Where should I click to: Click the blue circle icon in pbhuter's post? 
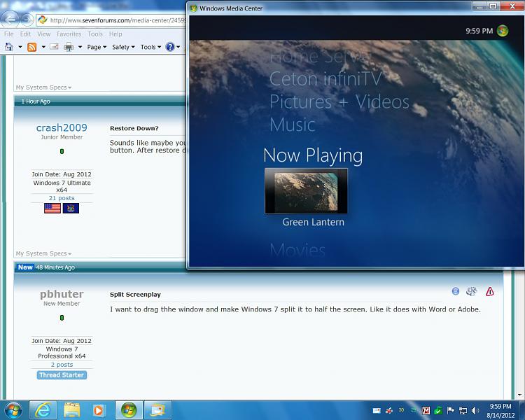click(456, 291)
